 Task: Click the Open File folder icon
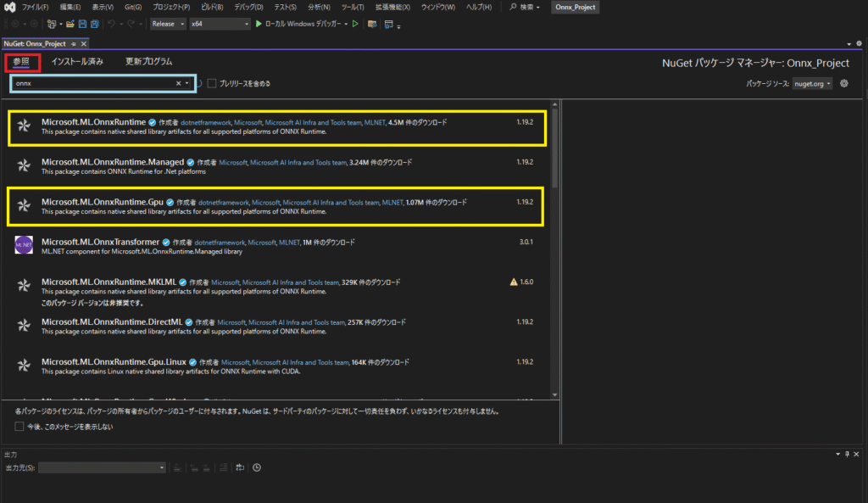[69, 24]
